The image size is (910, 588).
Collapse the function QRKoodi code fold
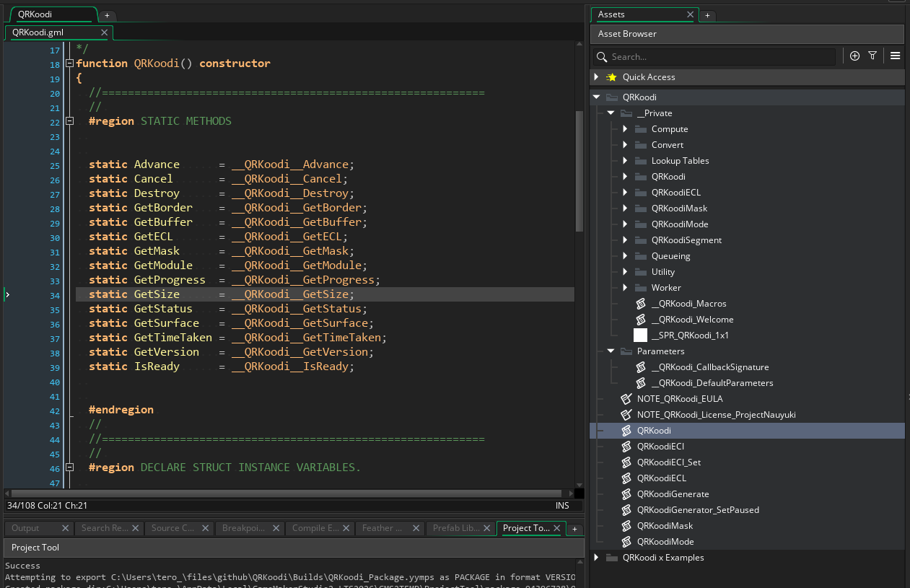coord(70,63)
